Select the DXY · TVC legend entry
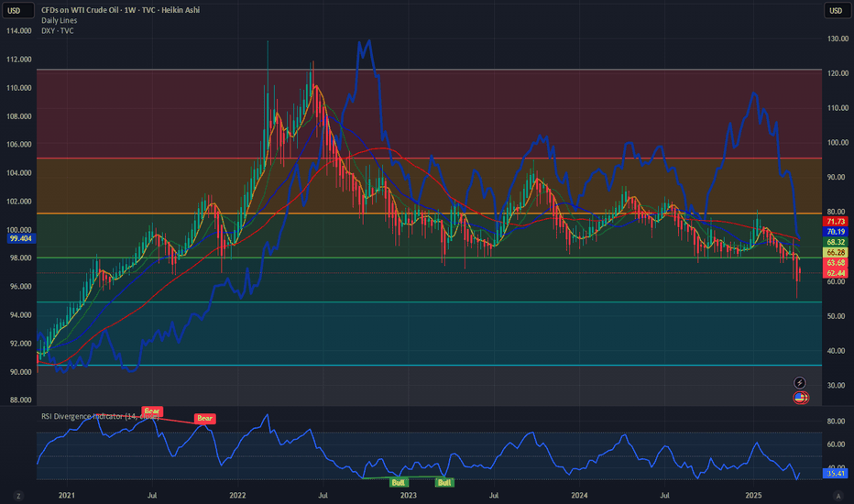 click(x=57, y=30)
